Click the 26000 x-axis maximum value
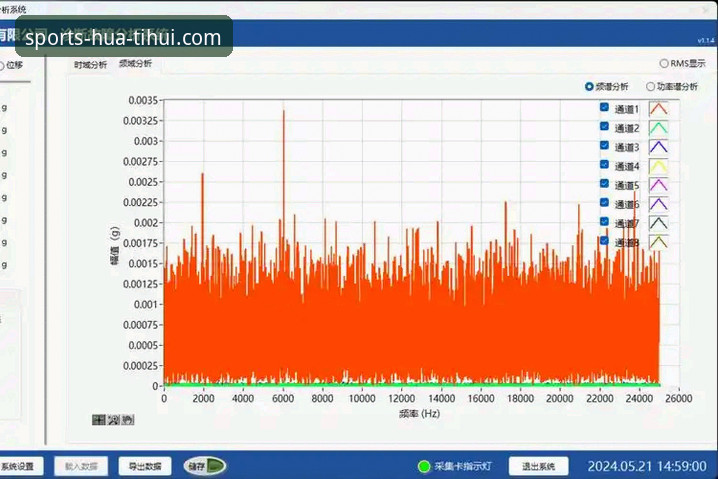Image resolution: width=718 pixels, height=479 pixels. [678, 398]
